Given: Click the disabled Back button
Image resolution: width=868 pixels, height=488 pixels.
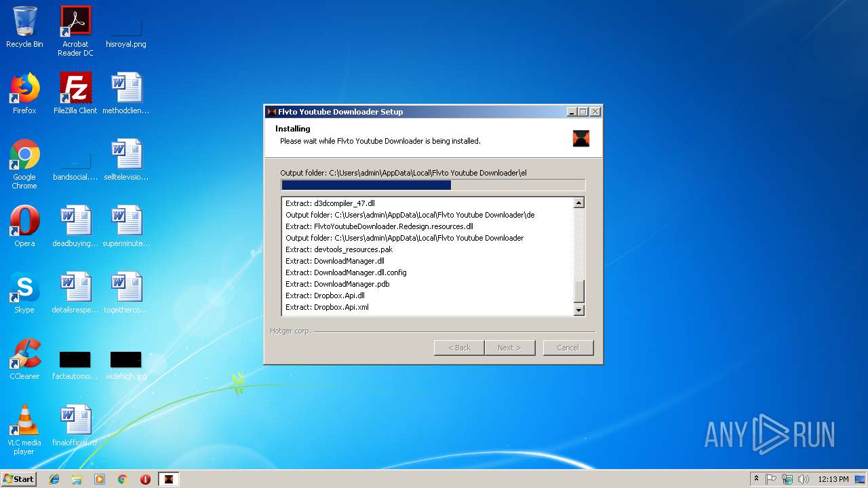Looking at the screenshot, I should pyautogui.click(x=459, y=348).
